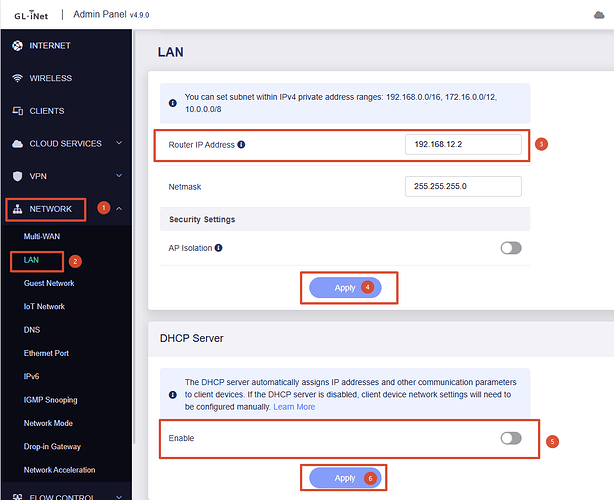614x500 pixels.
Task: Toggle the AP Isolation switch
Action: coord(511,248)
